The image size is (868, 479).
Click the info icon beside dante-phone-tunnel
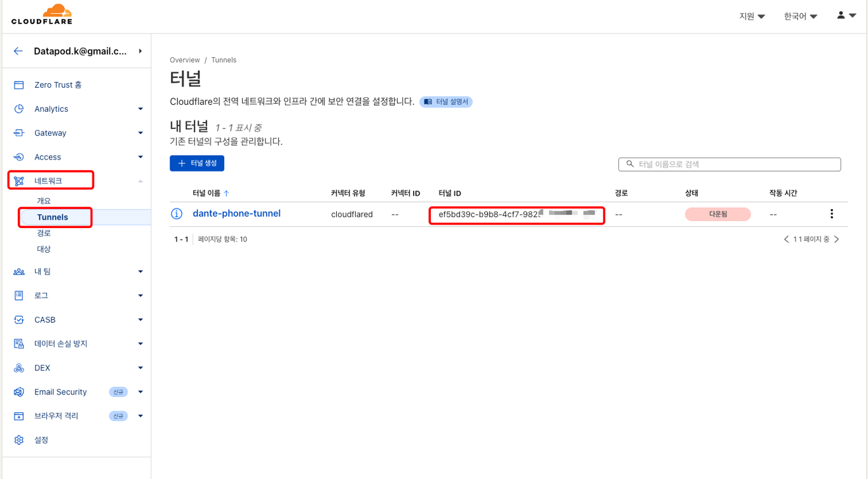coord(177,214)
